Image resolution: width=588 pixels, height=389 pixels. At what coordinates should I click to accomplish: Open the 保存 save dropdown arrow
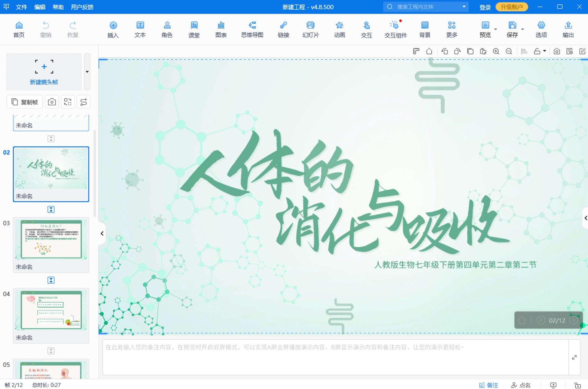pos(523,30)
